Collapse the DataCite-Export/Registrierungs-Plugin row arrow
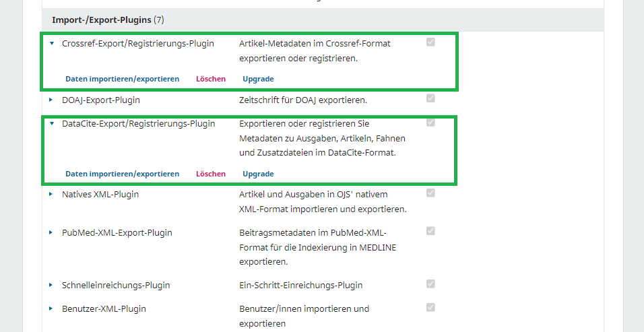The width and height of the screenshot is (644, 332). [x=51, y=123]
